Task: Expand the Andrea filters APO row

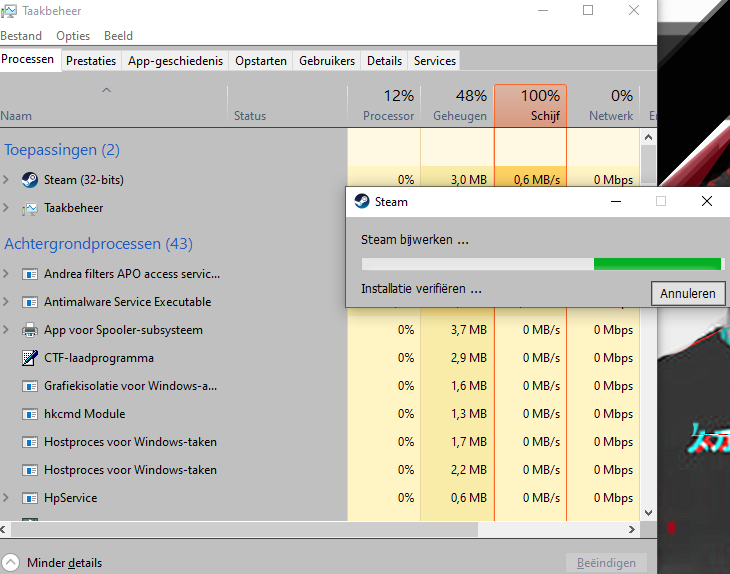Action: coord(6,274)
